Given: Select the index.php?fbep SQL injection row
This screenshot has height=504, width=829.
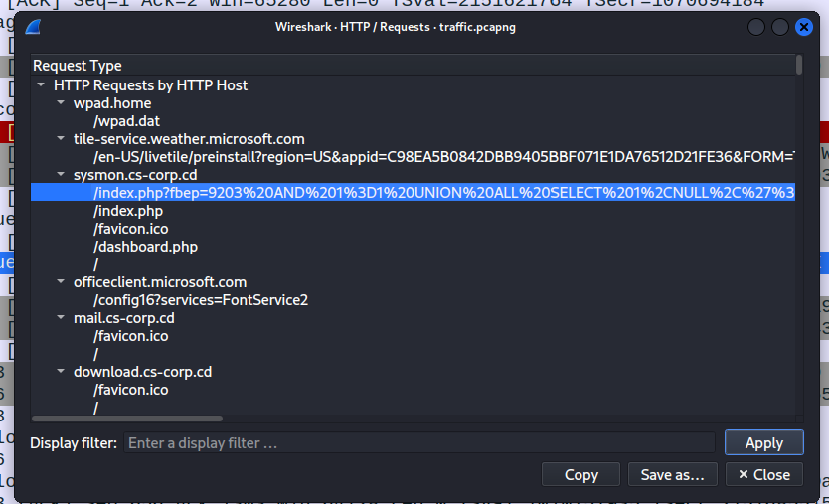Looking at the screenshot, I should point(413,193).
